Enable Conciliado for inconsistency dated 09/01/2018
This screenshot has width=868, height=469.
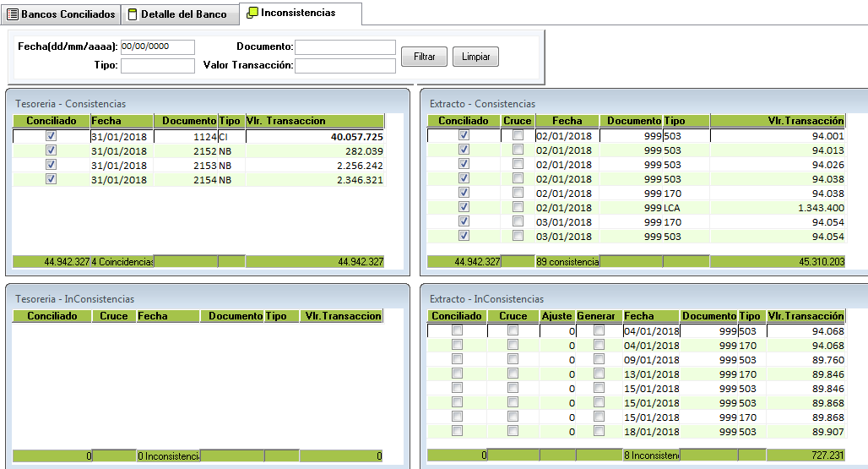(458, 359)
